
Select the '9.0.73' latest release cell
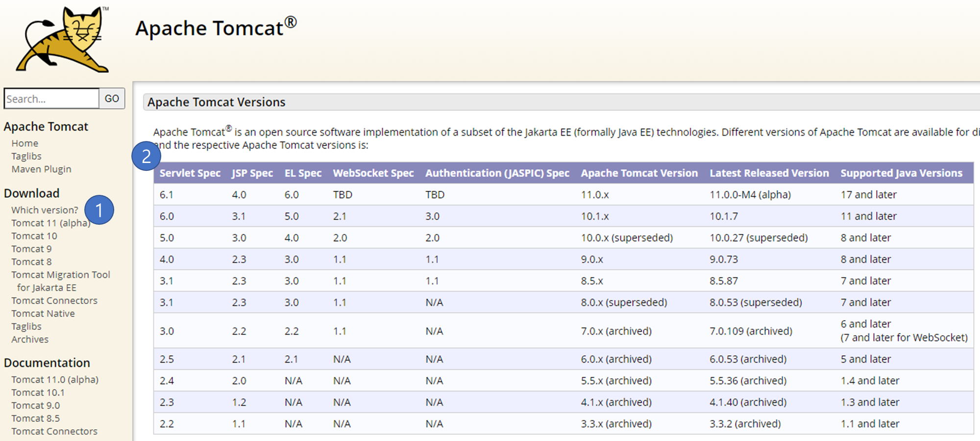click(724, 259)
